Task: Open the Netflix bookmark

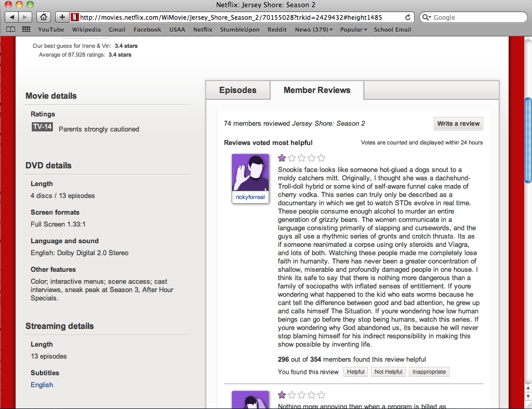Action: [203, 30]
